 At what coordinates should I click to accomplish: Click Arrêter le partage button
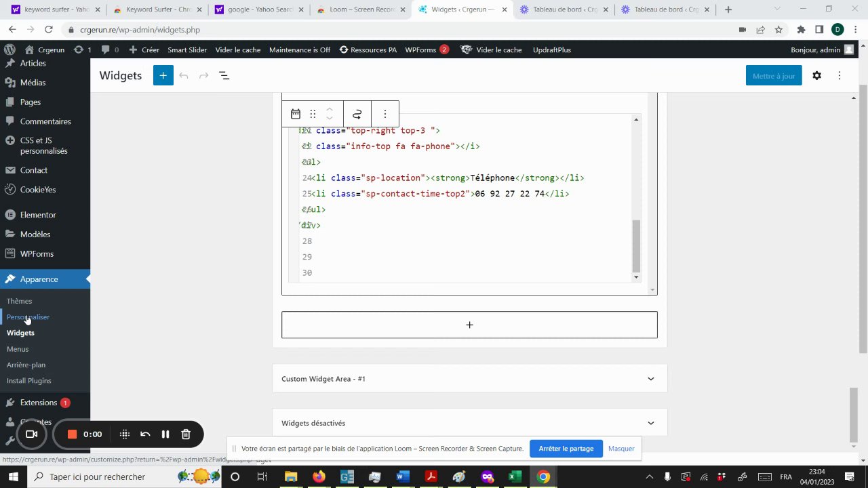tap(566, 449)
